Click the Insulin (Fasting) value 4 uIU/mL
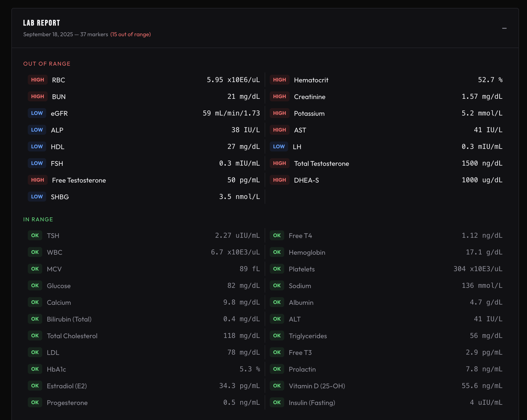This screenshot has height=420, width=527. pos(486,402)
